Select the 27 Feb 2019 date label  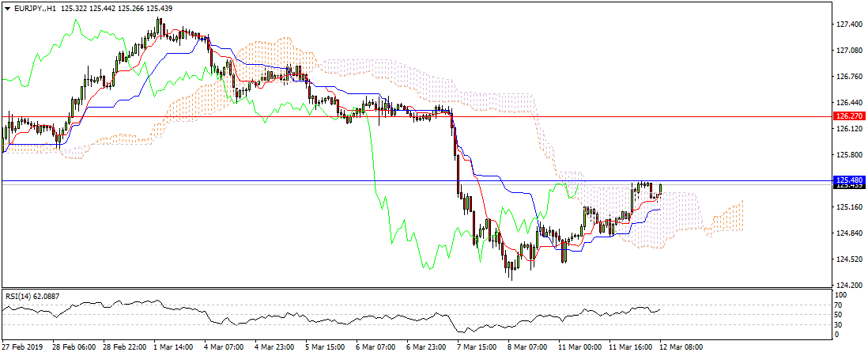(24, 347)
